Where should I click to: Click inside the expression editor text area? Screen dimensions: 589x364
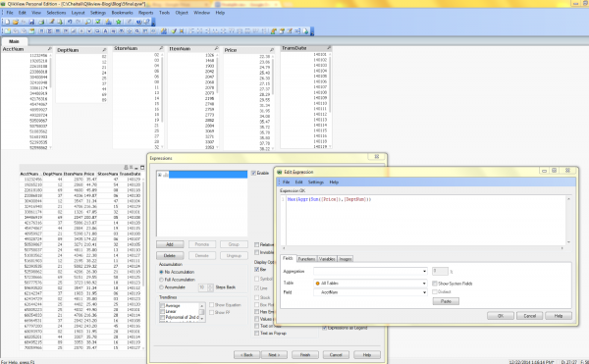(426, 221)
